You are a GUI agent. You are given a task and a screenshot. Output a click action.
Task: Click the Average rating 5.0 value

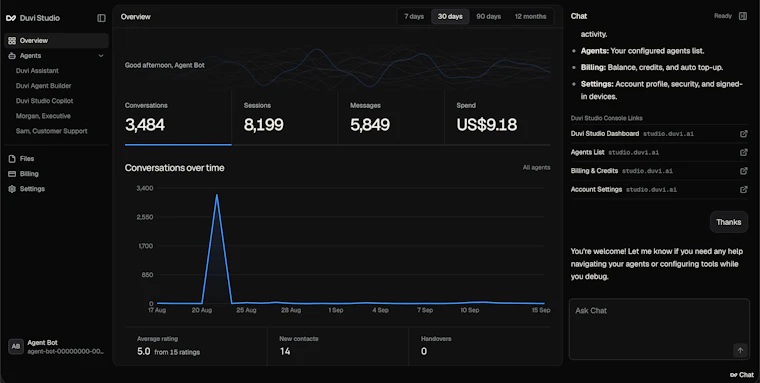[x=143, y=351]
